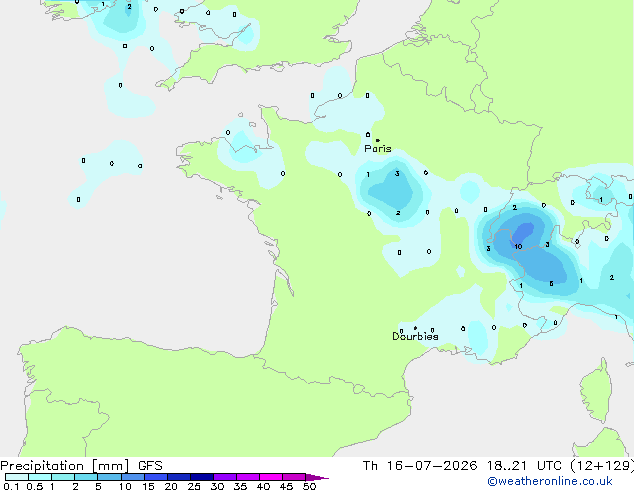Select the Paris city label
Viewport: 634px width, 490px height.
click(x=378, y=149)
